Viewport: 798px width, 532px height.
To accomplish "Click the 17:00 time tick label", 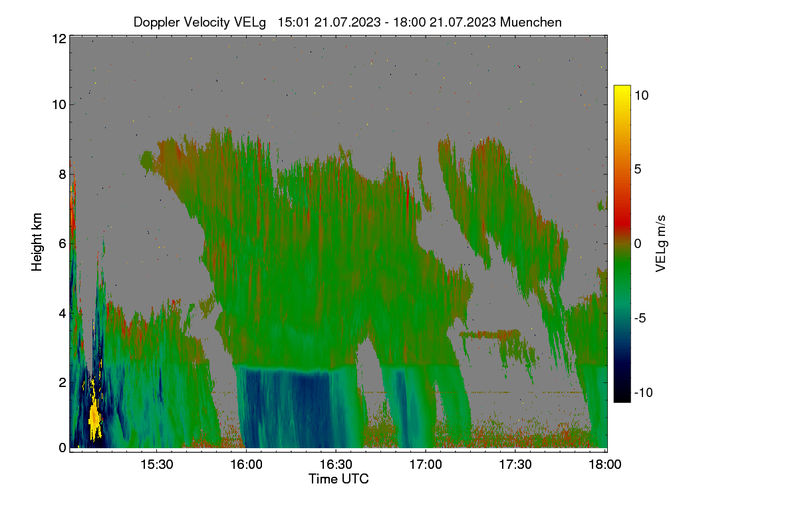I will tap(426, 464).
